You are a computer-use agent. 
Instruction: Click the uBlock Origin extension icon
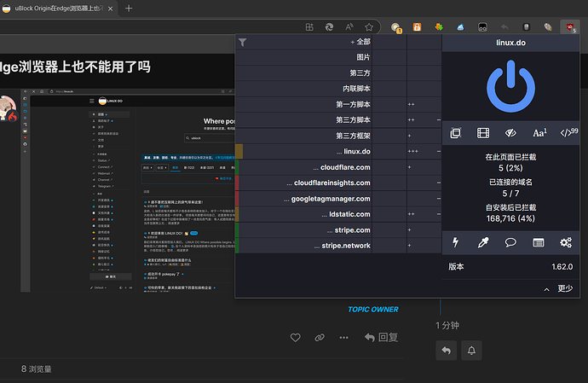pos(570,27)
